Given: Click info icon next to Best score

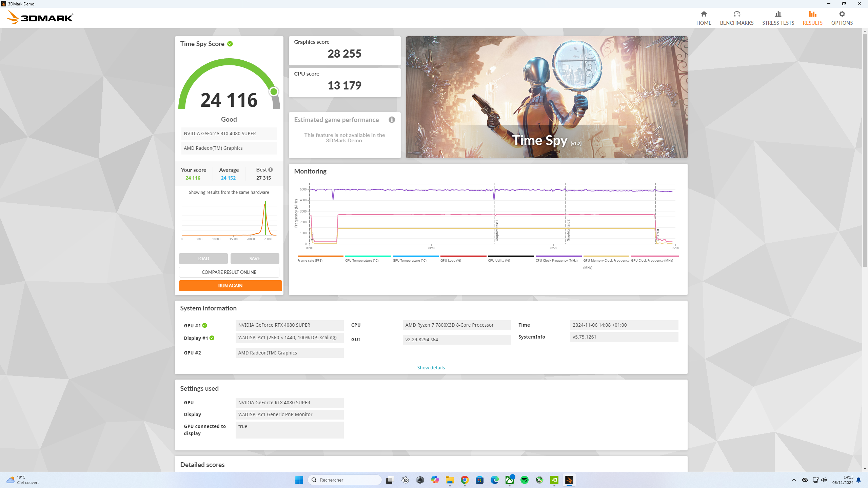Looking at the screenshot, I should [x=271, y=170].
